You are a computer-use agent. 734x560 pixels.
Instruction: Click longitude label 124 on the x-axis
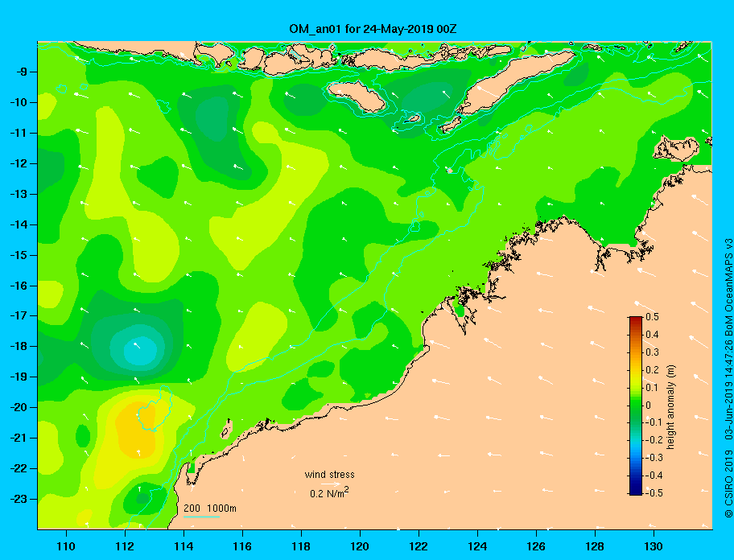[x=477, y=546]
